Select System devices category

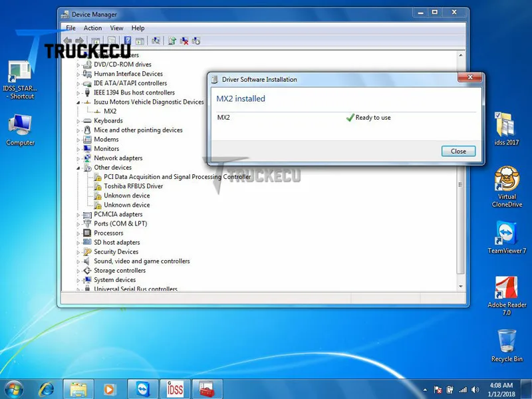pyautogui.click(x=114, y=280)
